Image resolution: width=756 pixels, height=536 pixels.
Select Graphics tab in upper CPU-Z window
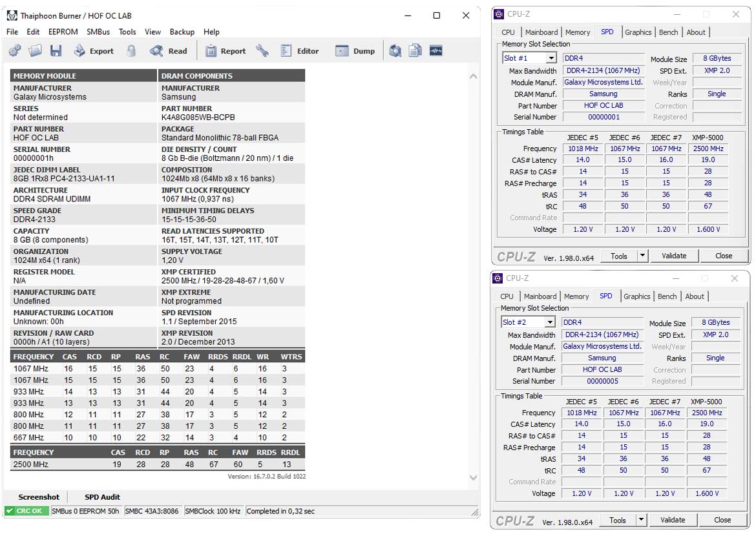pyautogui.click(x=638, y=32)
